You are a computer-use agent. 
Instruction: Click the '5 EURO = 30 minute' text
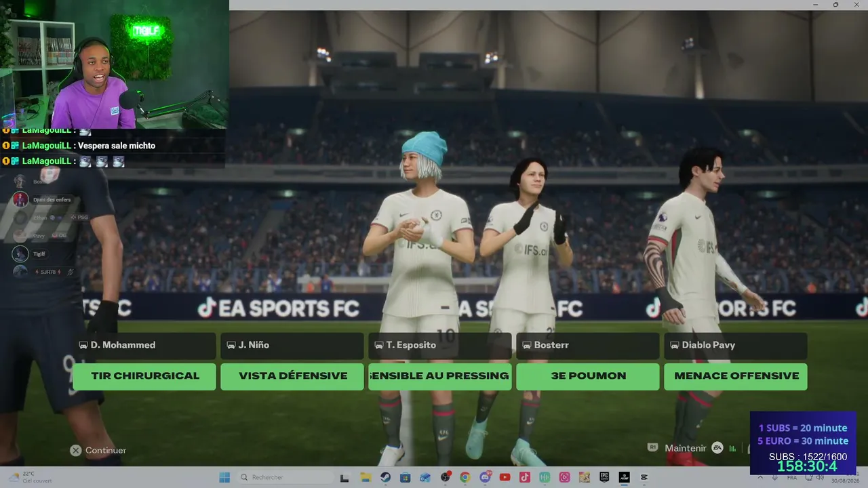(x=803, y=441)
